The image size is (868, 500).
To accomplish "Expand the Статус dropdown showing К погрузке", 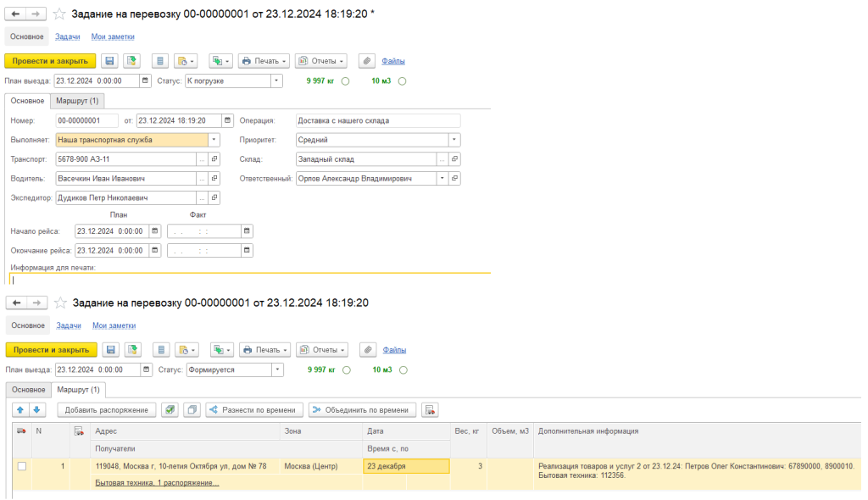I will click(276, 81).
